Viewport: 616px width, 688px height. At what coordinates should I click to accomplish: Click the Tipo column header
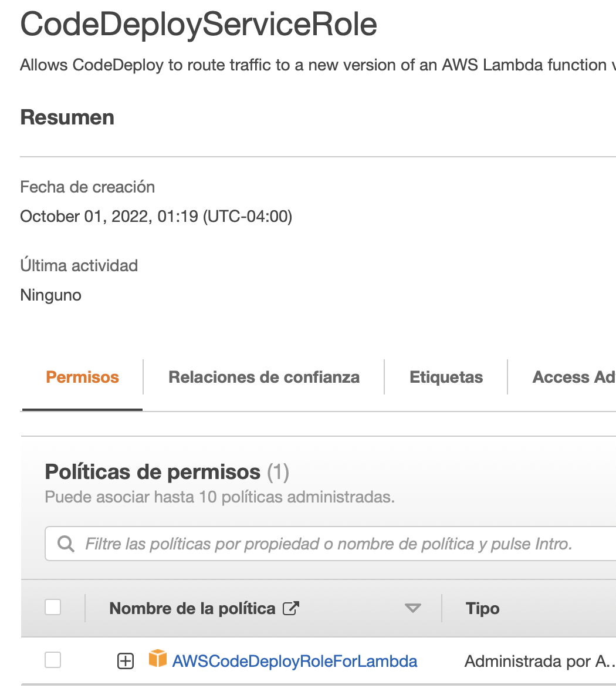pyautogui.click(x=482, y=608)
